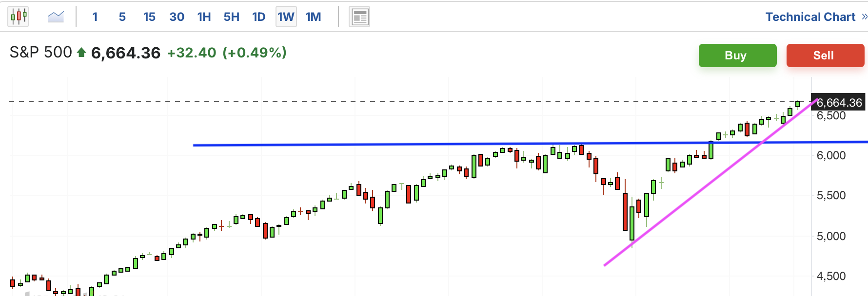This screenshot has height=296, width=868.
Task: Click the green Buy button
Action: [x=738, y=55]
